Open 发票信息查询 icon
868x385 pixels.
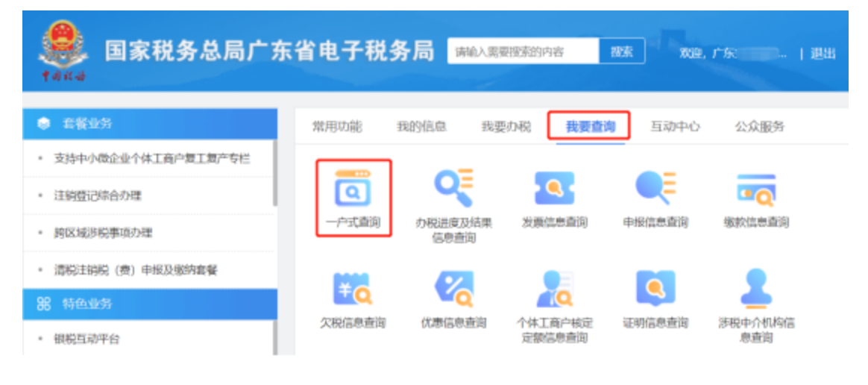click(x=554, y=188)
